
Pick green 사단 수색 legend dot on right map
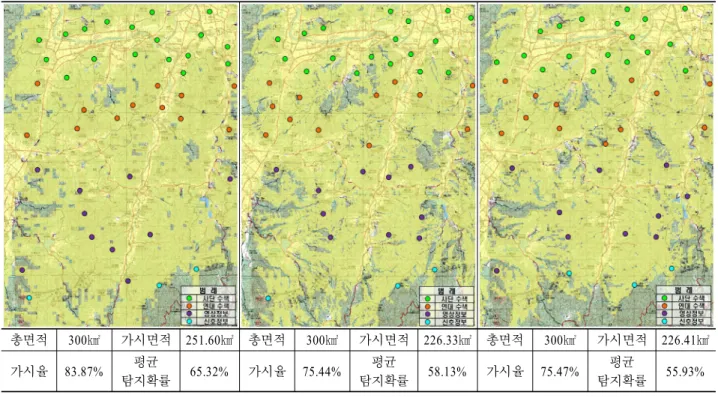(664, 298)
